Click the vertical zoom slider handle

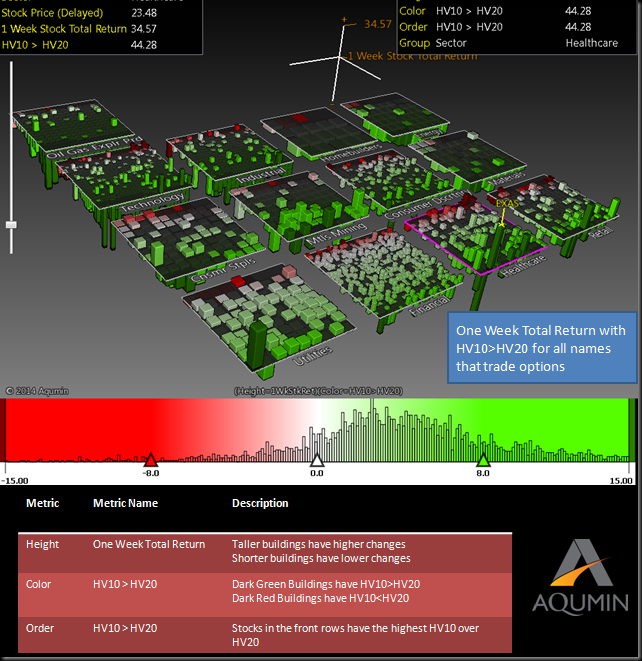point(11,225)
